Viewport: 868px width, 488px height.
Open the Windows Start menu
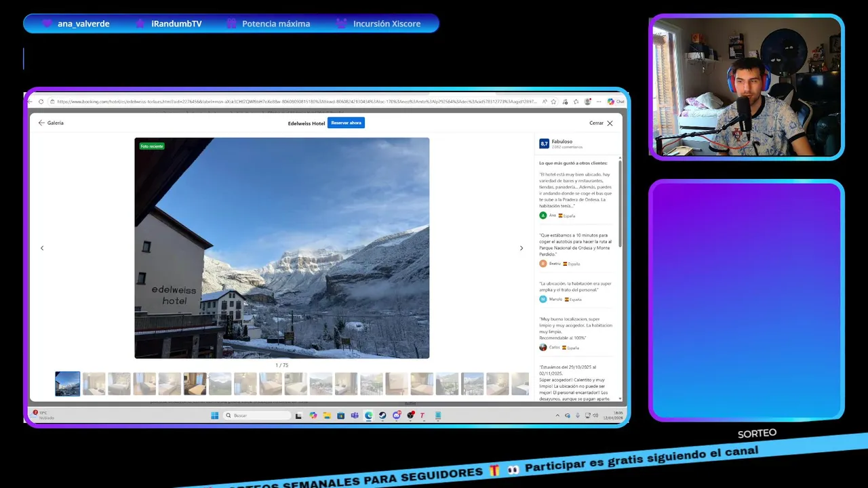coord(215,415)
